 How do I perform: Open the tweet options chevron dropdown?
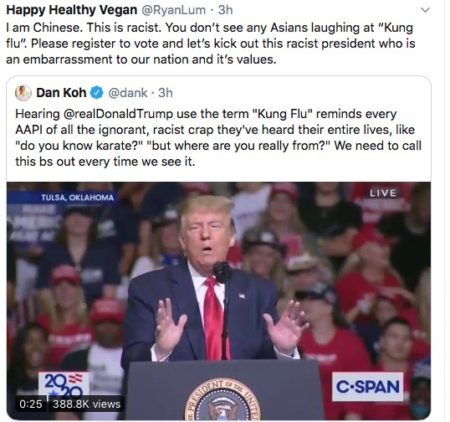click(x=425, y=11)
